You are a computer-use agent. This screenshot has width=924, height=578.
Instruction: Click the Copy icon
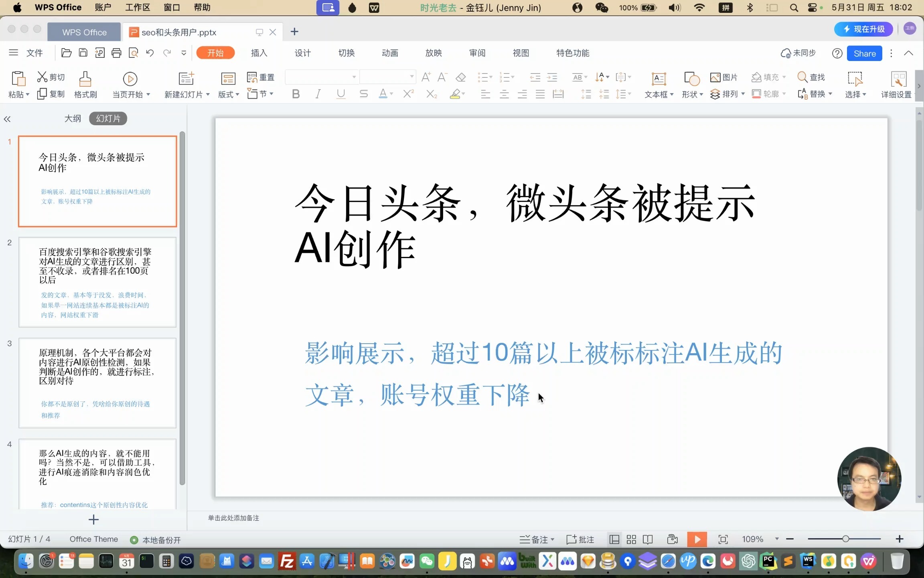point(42,94)
